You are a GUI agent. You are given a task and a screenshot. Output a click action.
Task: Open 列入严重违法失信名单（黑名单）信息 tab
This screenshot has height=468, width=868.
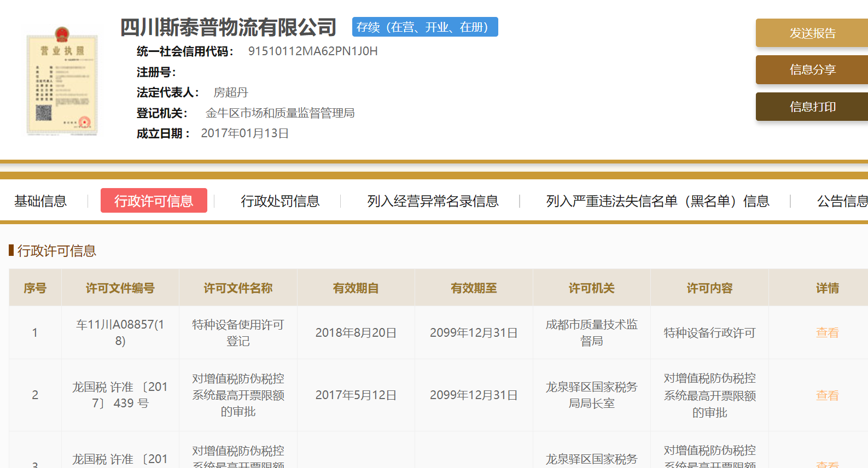(x=657, y=201)
